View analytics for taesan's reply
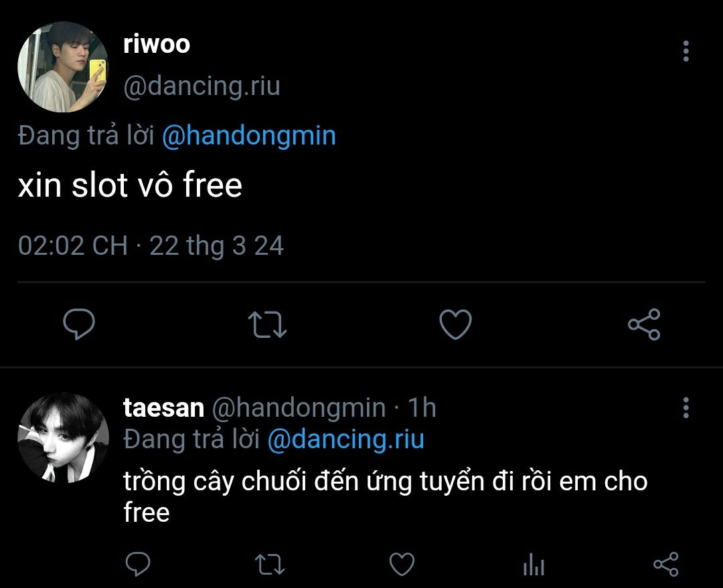Screen dimensions: 723x588 (x=534, y=564)
